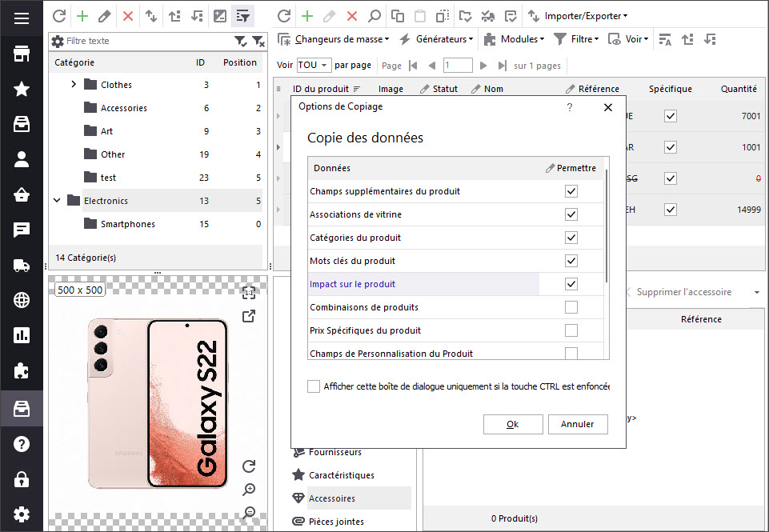
Task: Open the hamburger menu in the sidebar
Action: tap(21, 18)
